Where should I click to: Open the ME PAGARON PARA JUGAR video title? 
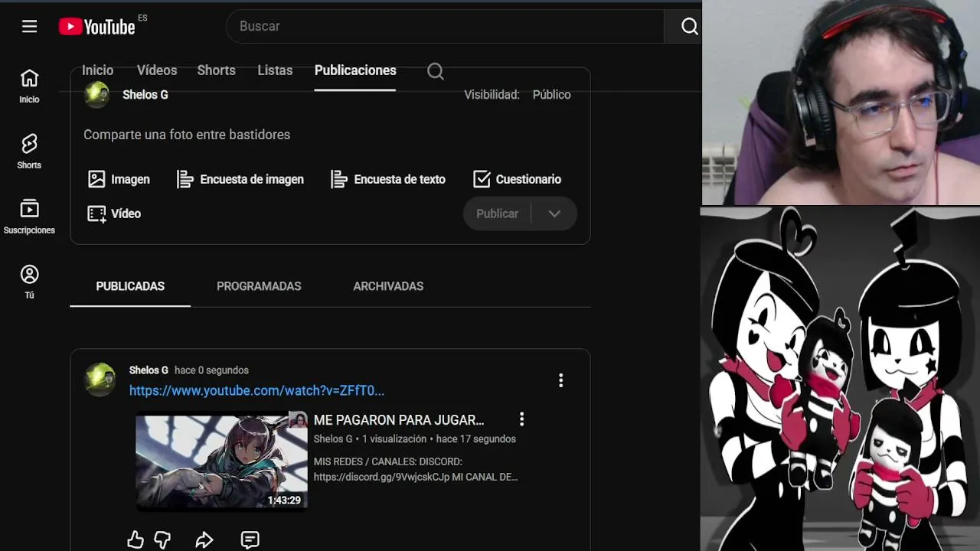click(399, 420)
